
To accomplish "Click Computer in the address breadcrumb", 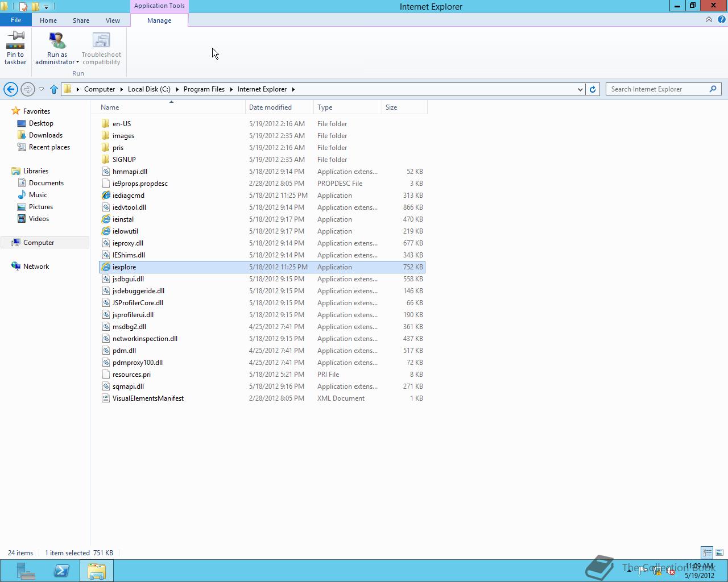I will coord(100,89).
